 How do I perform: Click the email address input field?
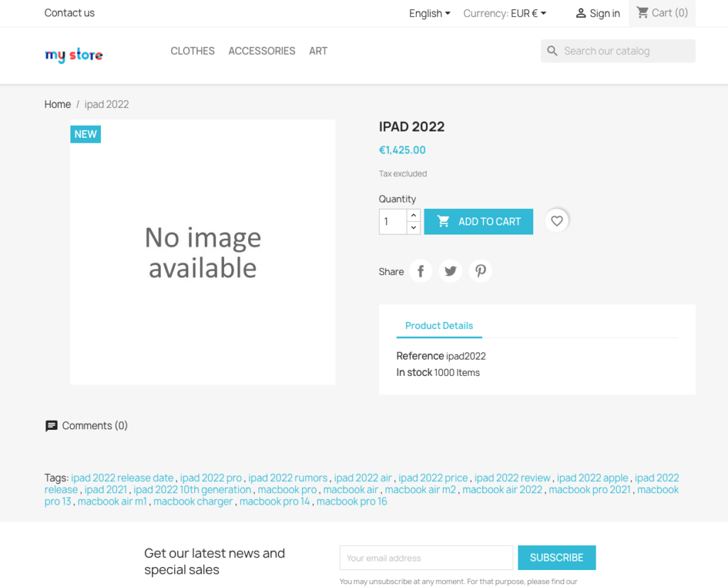click(x=427, y=558)
